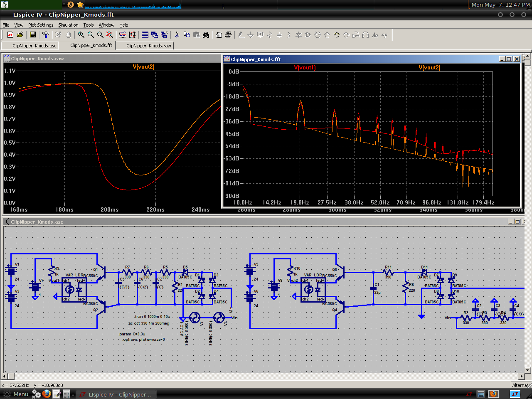Switch to ClipNipper_Kmods.raw tab
Image resolution: width=532 pixels, height=399 pixels.
tap(145, 46)
